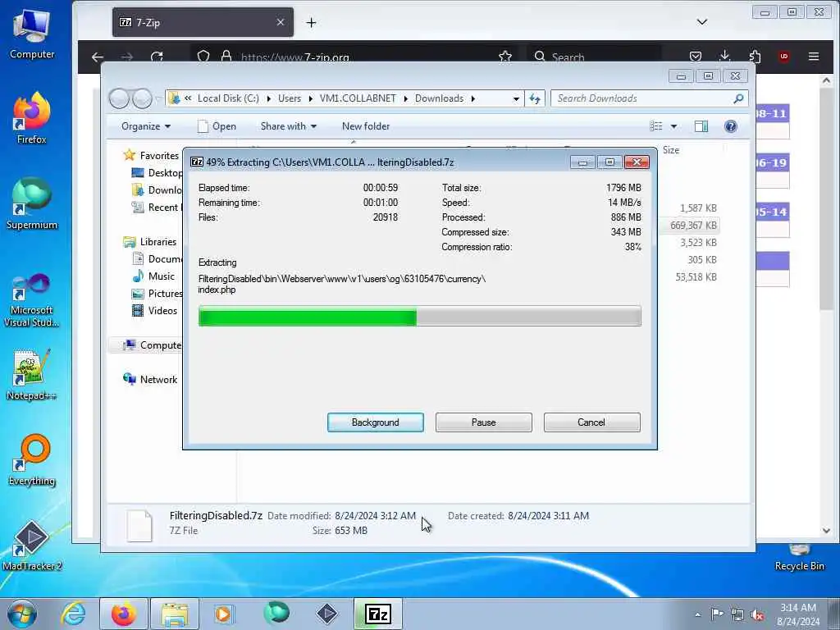Open Microsoft Visual Studio desktop shortcut
840x630 pixels.
tap(32, 300)
